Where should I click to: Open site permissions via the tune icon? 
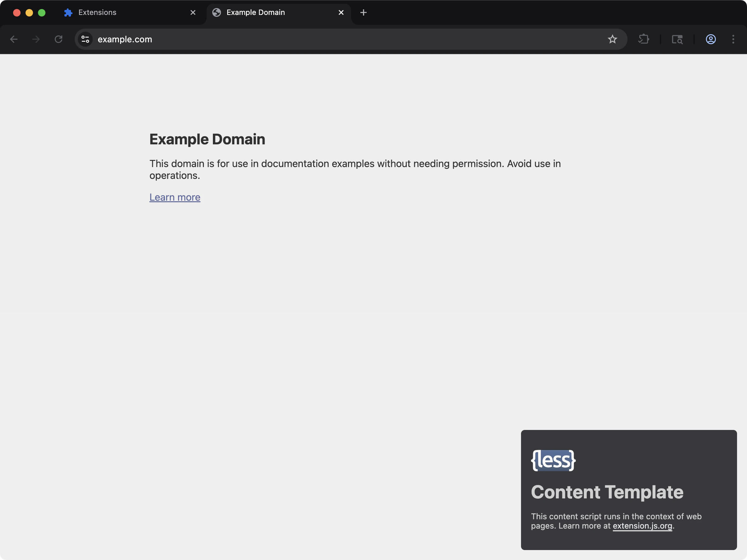(85, 39)
